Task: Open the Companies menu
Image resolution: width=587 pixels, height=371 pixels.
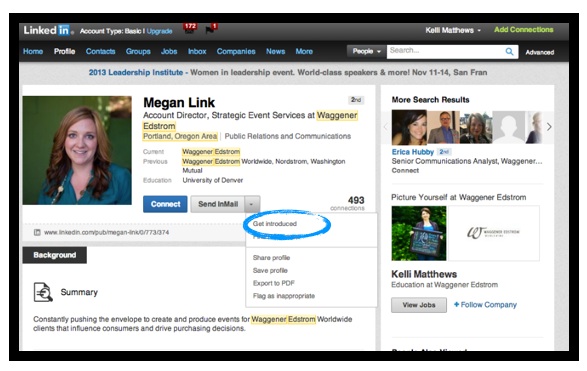Action: (x=236, y=51)
